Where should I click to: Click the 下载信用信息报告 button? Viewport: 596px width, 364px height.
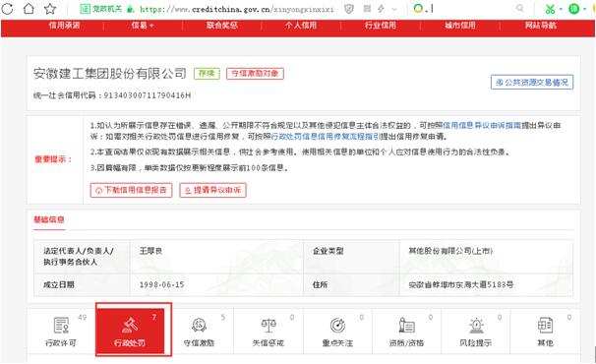tap(131, 190)
